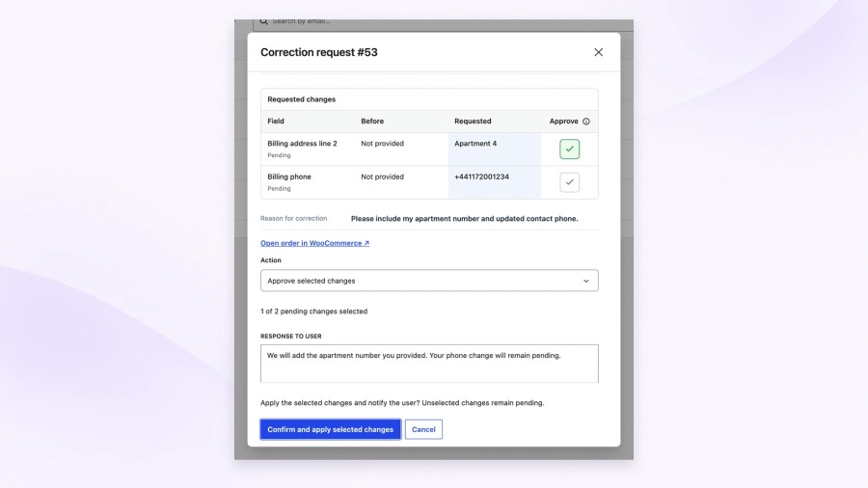The width and height of the screenshot is (868, 488).
Task: Click the Correction request #53 title
Action: pos(319,52)
